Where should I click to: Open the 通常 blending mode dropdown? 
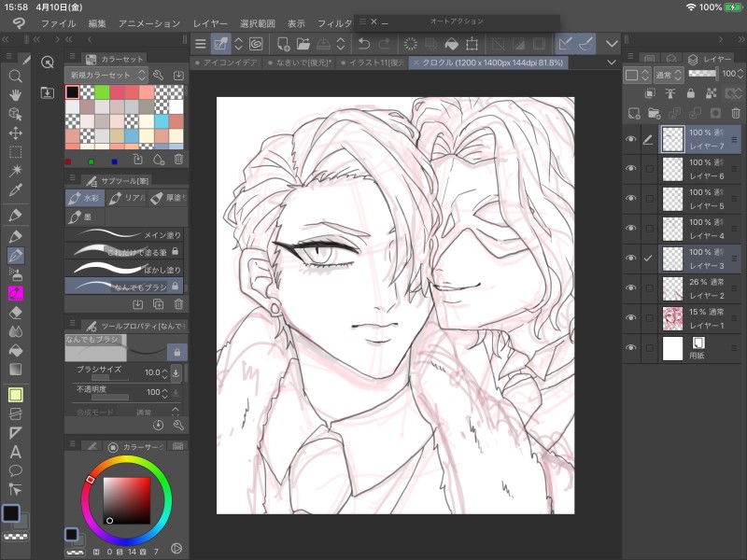tap(668, 75)
